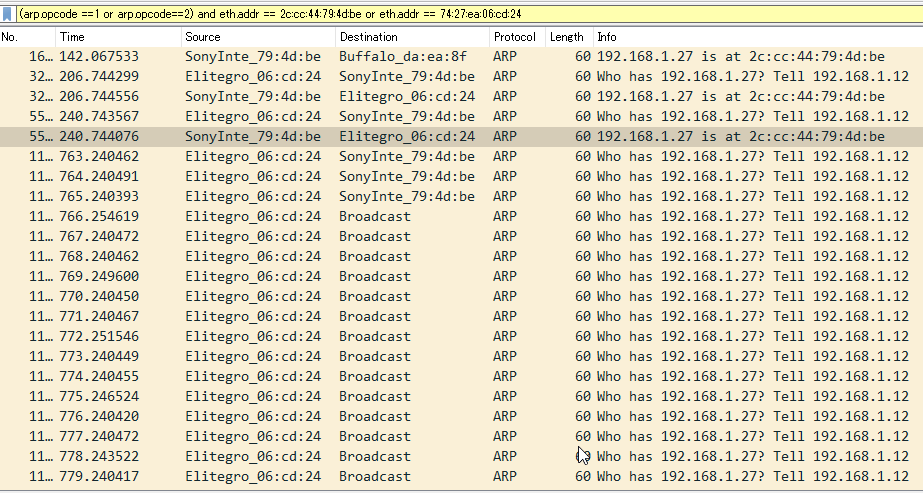Image resolution: width=923 pixels, height=493 pixels.
Task: Select the ARP request at time 206.744299
Action: [x=462, y=76]
